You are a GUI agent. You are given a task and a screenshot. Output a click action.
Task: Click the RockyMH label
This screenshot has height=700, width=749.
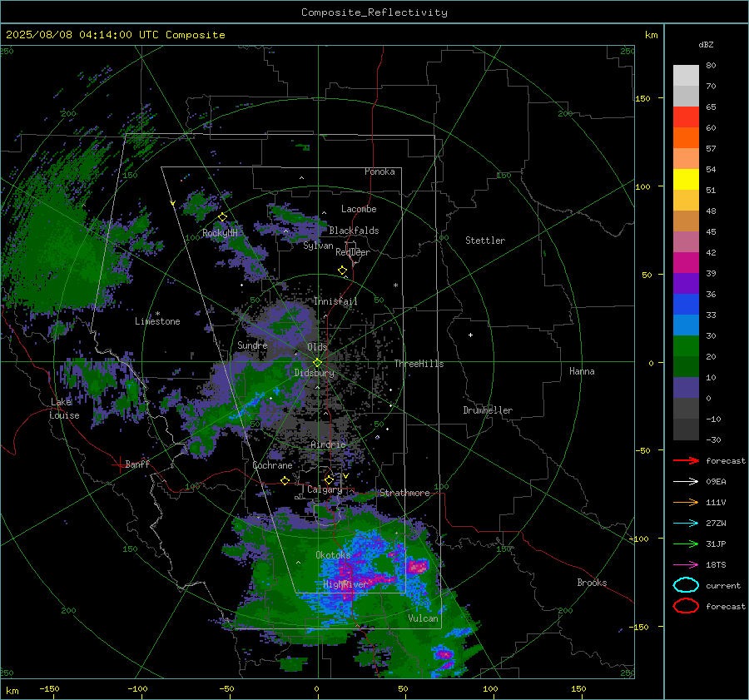point(220,233)
